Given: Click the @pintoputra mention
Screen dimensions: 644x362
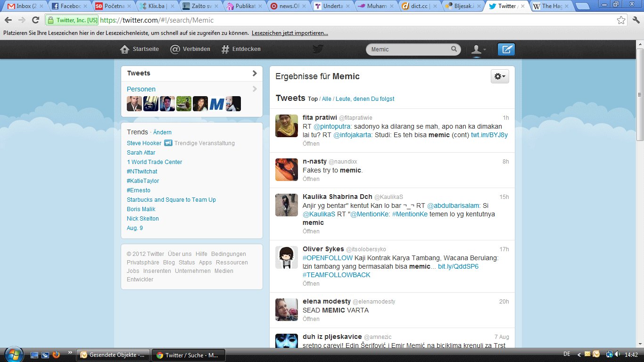Looking at the screenshot, I should point(332,127).
